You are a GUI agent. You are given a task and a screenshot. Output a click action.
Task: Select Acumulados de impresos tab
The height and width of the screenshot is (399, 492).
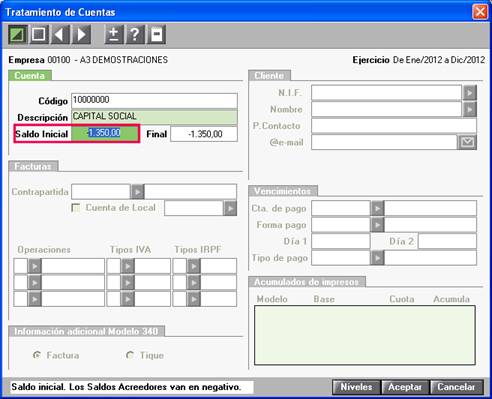click(x=307, y=282)
